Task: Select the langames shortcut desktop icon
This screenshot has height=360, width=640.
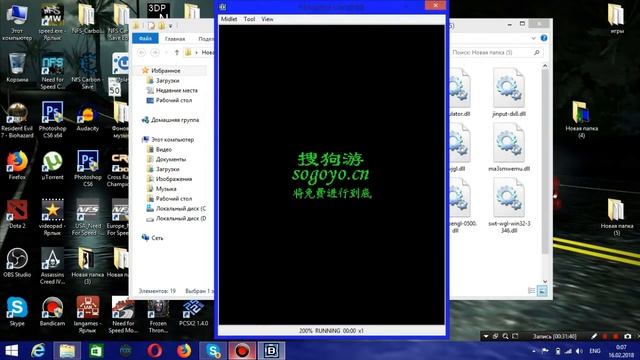Action: tap(87, 315)
